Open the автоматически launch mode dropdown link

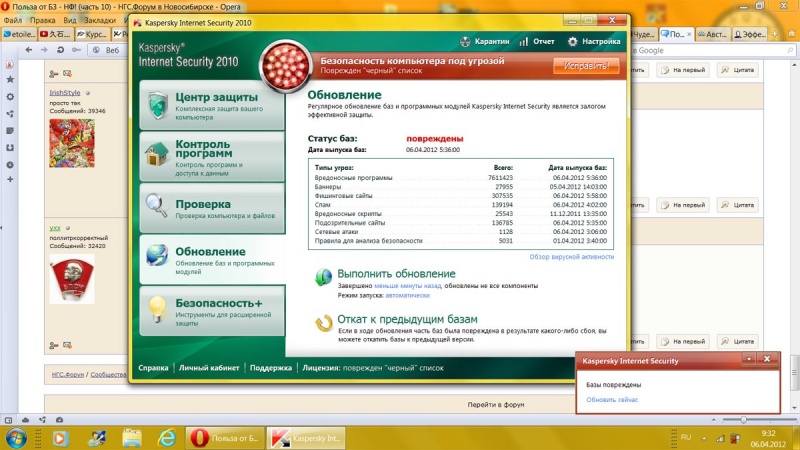click(x=407, y=295)
